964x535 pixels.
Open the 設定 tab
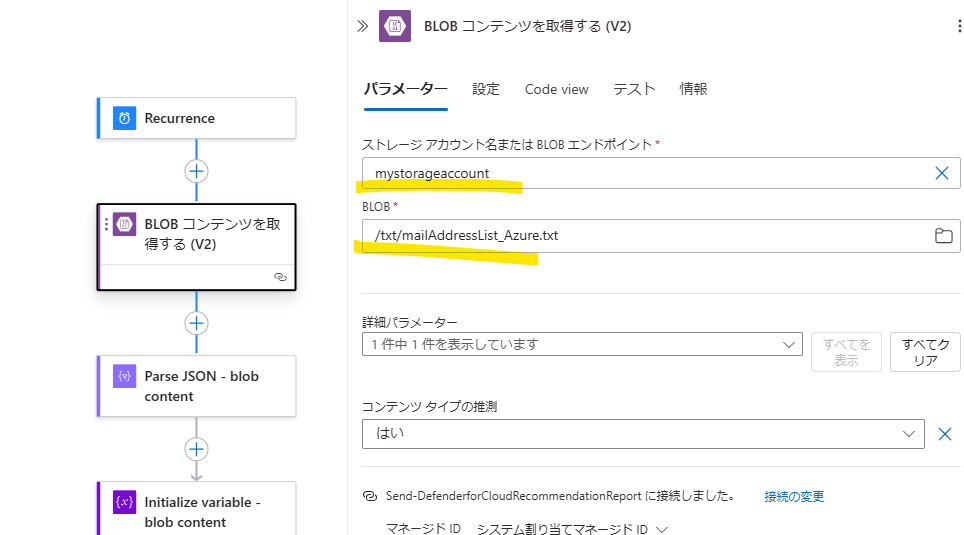coord(486,89)
